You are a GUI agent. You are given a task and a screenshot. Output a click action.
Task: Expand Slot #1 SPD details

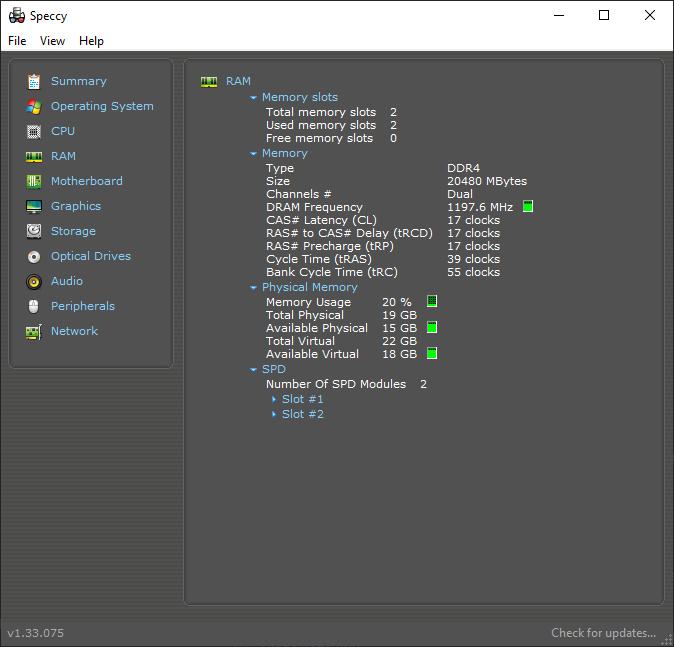(x=275, y=399)
